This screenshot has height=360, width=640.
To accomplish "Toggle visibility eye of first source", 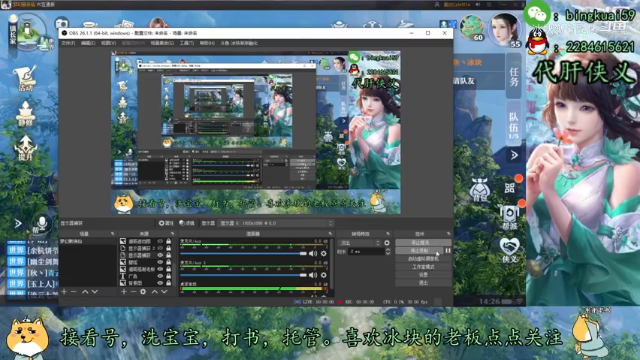I will click(160, 241).
